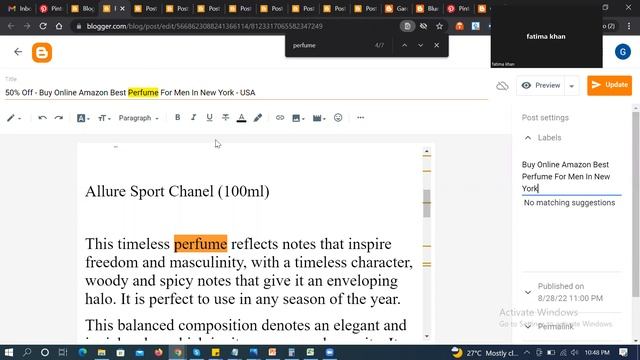Viewport: 640px width, 360px height.
Task: Open the notification center icon
Action: pos(623,352)
